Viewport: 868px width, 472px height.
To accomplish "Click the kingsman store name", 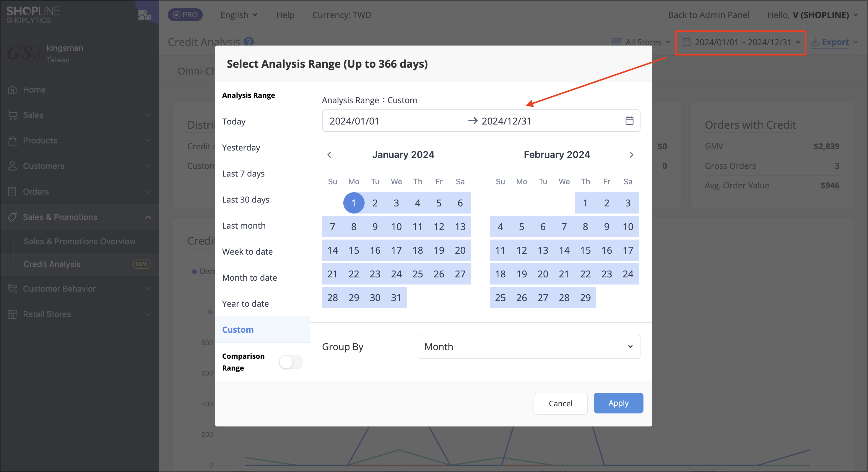I will point(65,48).
